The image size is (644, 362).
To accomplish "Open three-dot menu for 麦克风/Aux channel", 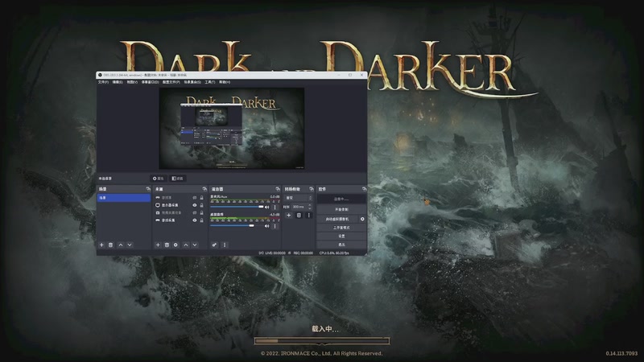I will pyautogui.click(x=275, y=208).
